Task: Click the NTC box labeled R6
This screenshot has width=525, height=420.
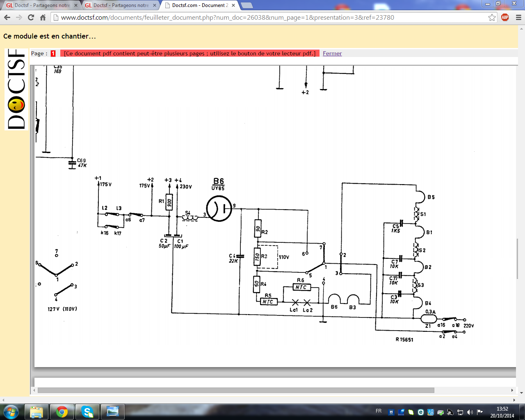Action: [301, 287]
